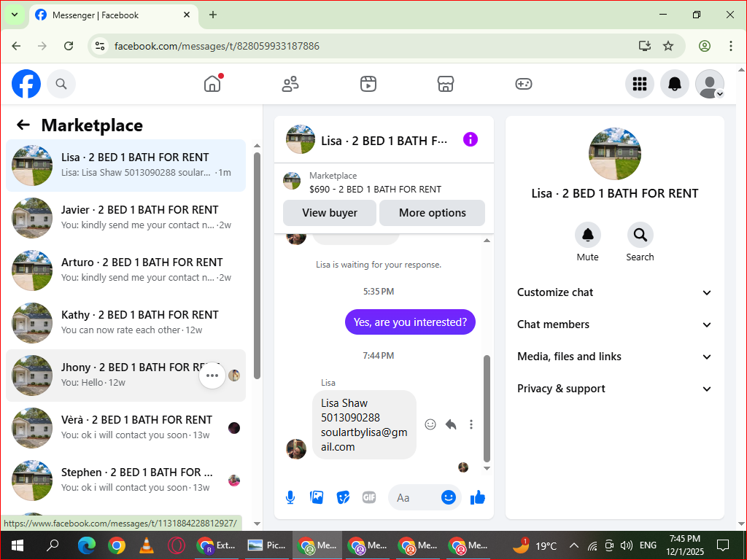Viewport: 747px width, 560px height.
Task: Bookmark this page with the star icon
Action: point(668,46)
